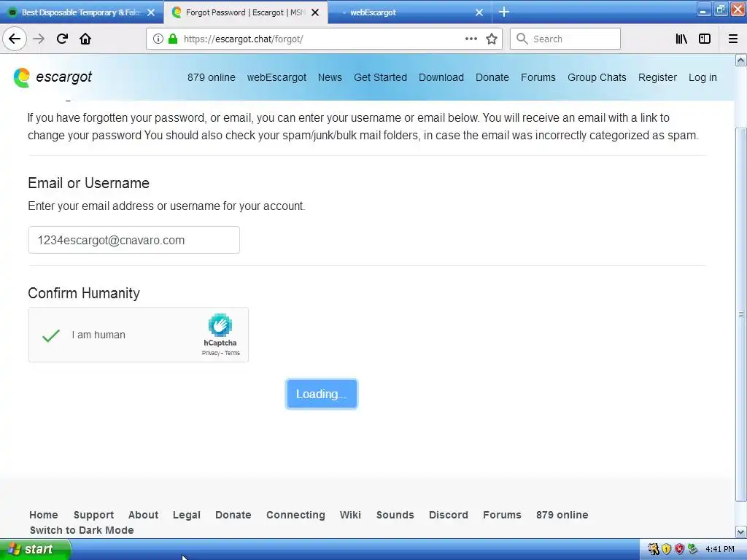Screen dimensions: 747x560
Task: Close the Forgot Password tab
Action: tap(315, 12)
